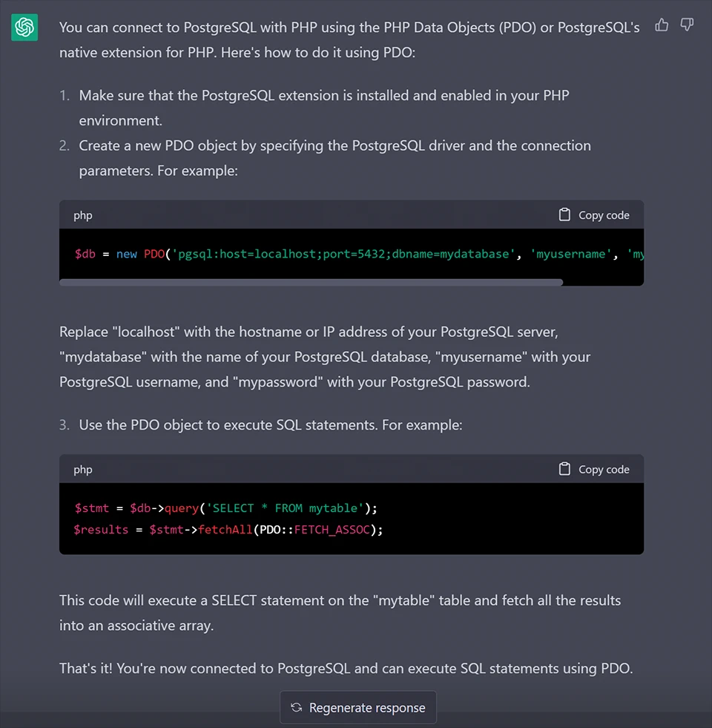712x728 pixels.
Task: Click the pgsql connection string text
Action: (x=343, y=254)
